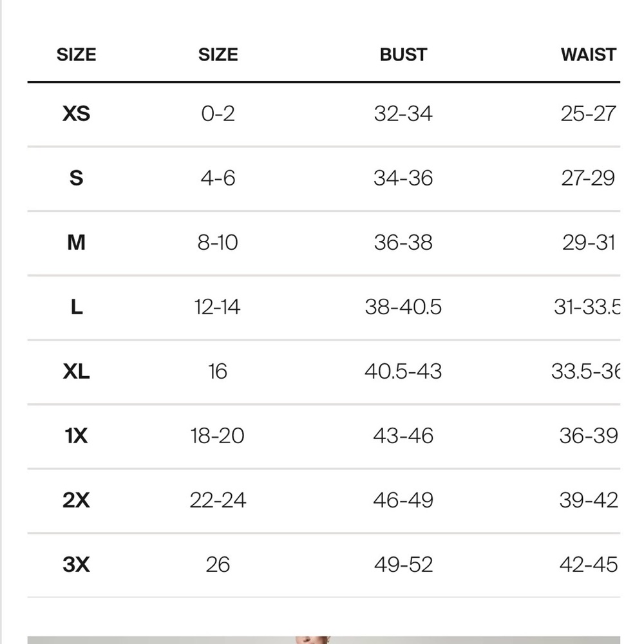Click the XL size row label
The height and width of the screenshot is (644, 644).
[x=76, y=372]
